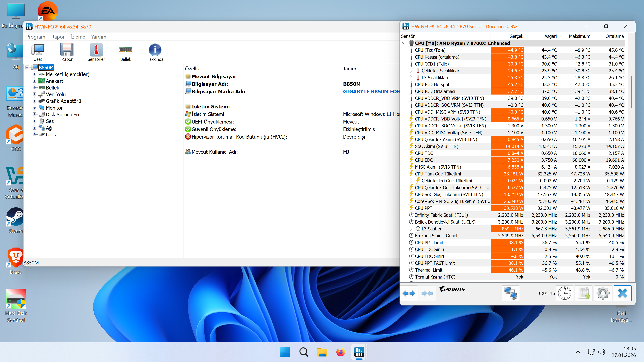Click the AORUS logo in sensor window

(452, 289)
